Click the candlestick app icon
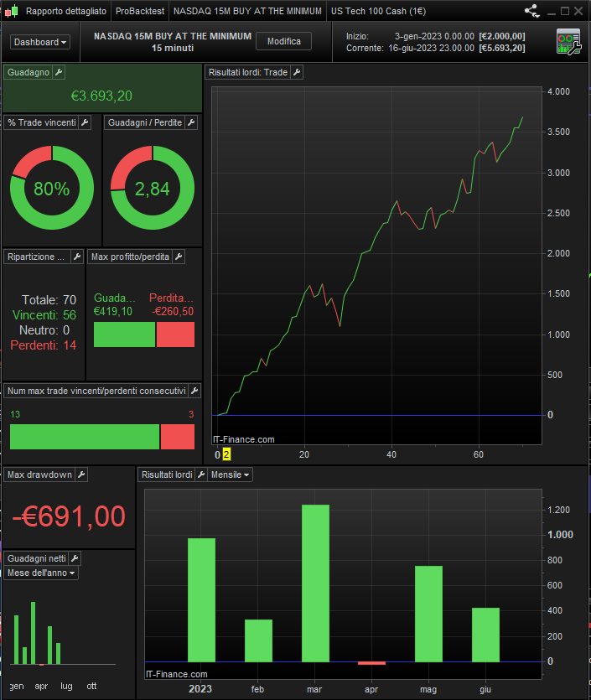 pyautogui.click(x=12, y=11)
